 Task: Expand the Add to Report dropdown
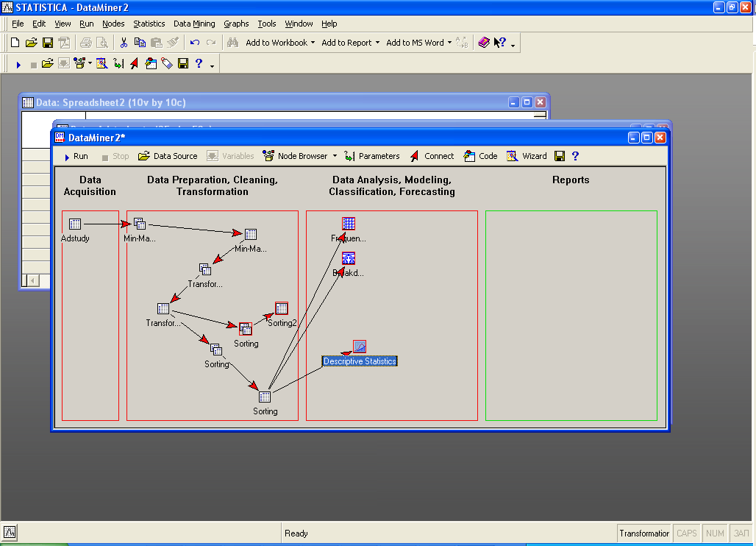pyautogui.click(x=377, y=43)
